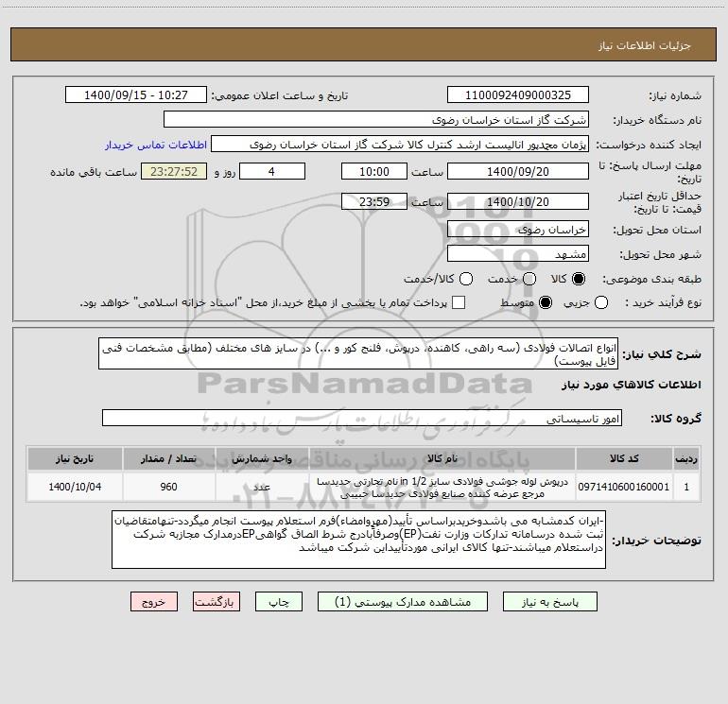This screenshot has height=704, width=728.
Task: Click the delivery city field مشهد
Action: click(x=518, y=254)
